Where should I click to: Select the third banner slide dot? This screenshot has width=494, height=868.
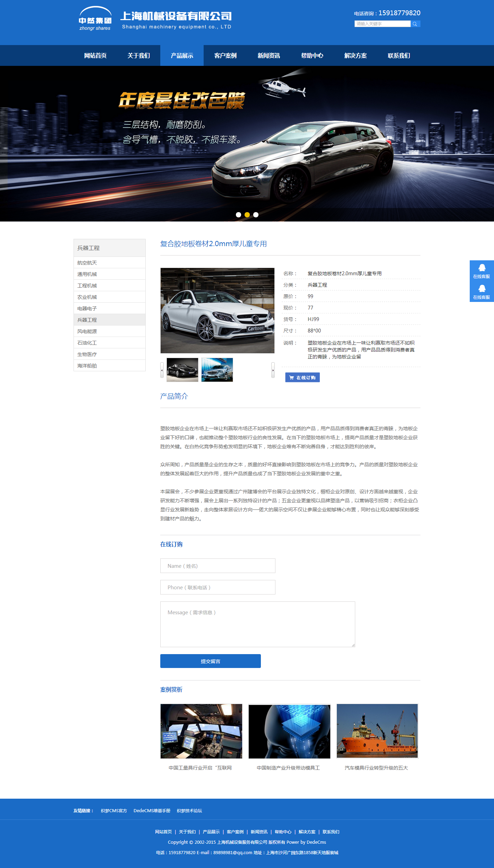tap(256, 215)
